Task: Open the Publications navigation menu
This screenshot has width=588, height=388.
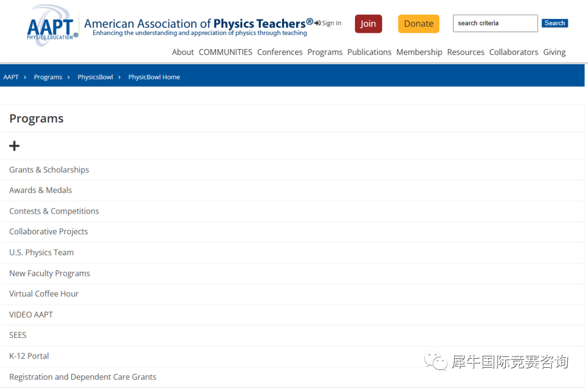Action: click(369, 52)
